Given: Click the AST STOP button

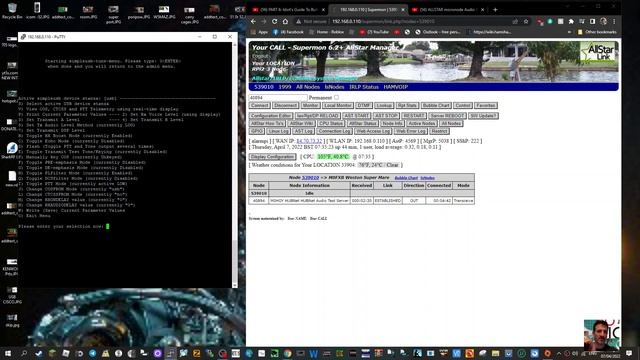Looking at the screenshot, I should point(386,116).
